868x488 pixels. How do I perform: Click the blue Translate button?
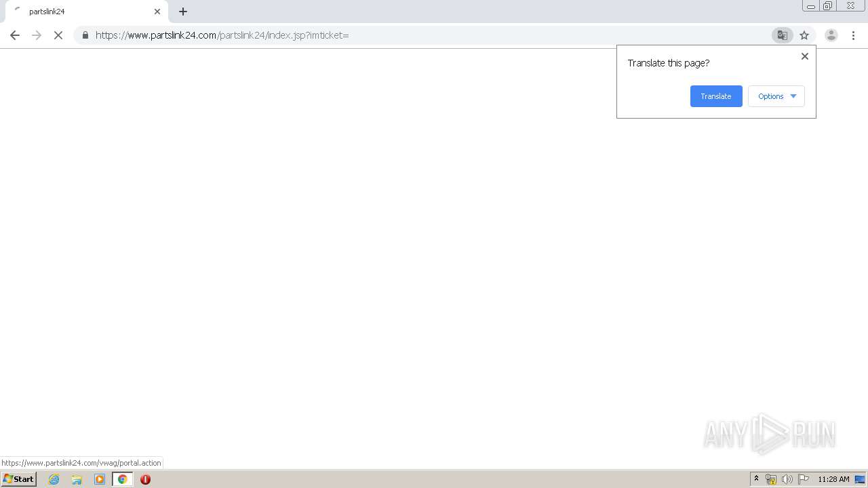tap(716, 96)
